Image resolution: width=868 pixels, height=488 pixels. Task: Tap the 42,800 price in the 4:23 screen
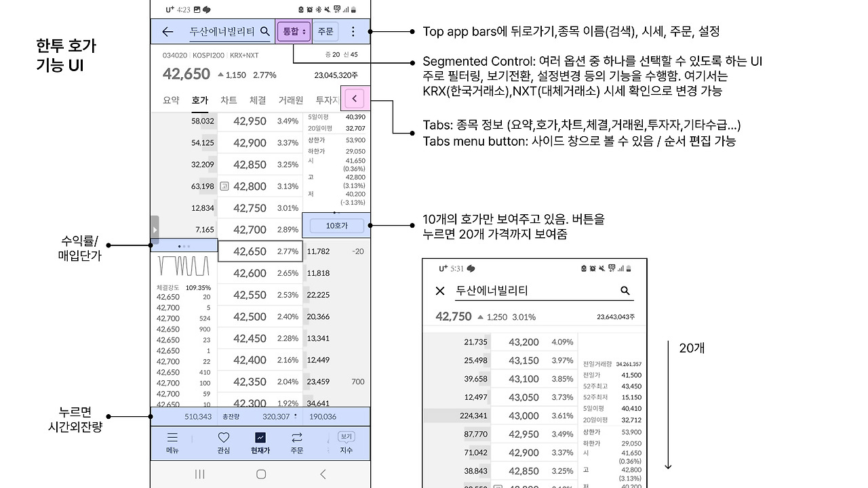[x=250, y=186]
